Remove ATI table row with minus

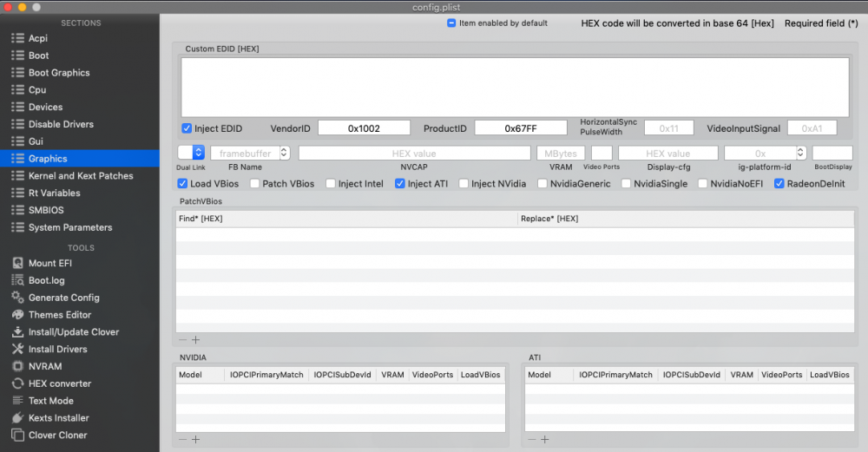[x=531, y=439]
